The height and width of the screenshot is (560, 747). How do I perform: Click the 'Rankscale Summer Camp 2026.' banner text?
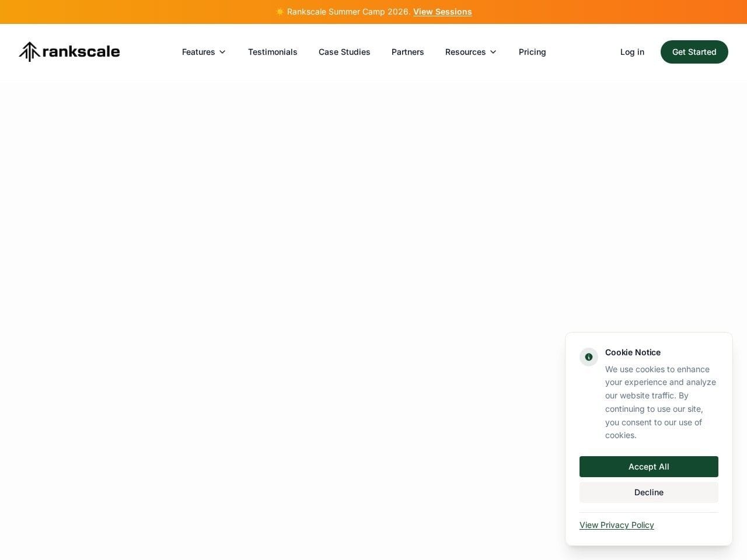[x=349, y=12]
